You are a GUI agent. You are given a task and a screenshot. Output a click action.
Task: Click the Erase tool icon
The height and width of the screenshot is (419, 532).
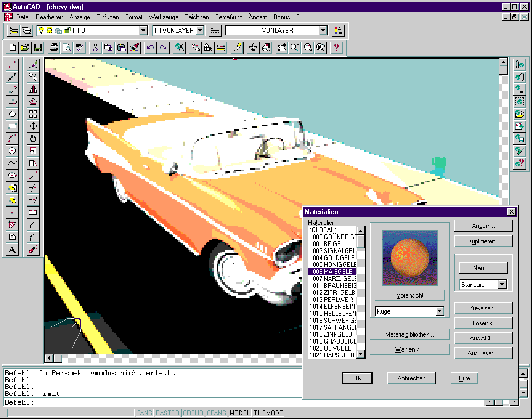click(33, 65)
